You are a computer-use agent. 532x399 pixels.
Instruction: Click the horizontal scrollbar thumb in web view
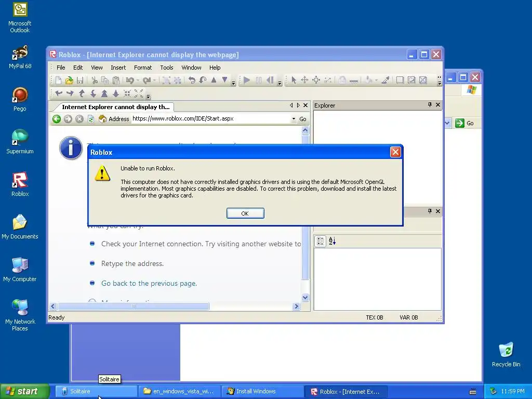click(134, 307)
